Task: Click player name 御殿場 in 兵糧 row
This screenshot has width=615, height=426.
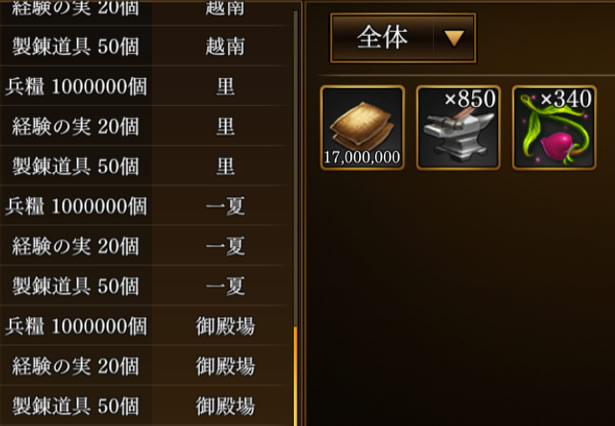Action: coord(225,326)
